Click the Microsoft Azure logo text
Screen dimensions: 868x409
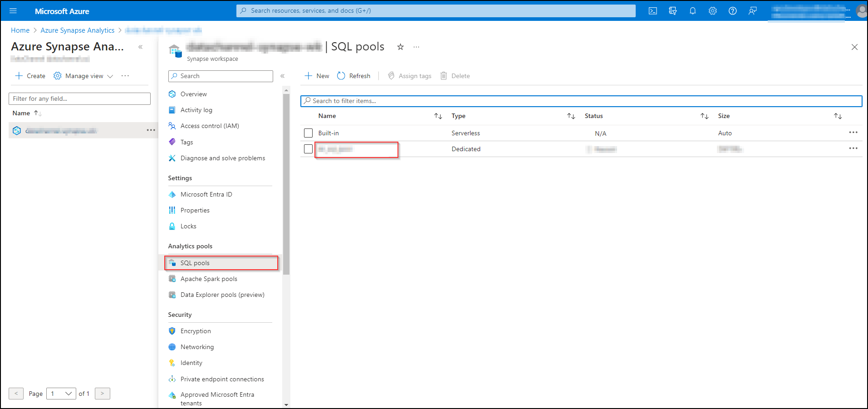(62, 11)
